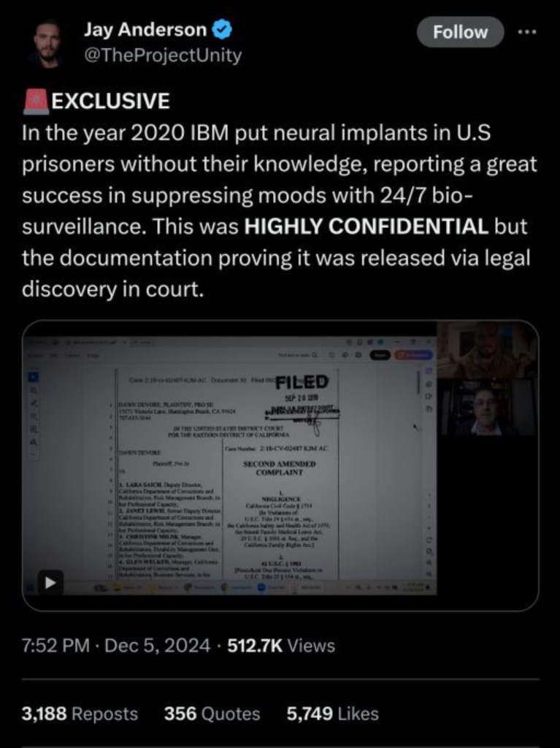Open the 7:52 PM Dec 5, 2024 timestamp
This screenshot has width=560, height=748.
[x=116, y=646]
